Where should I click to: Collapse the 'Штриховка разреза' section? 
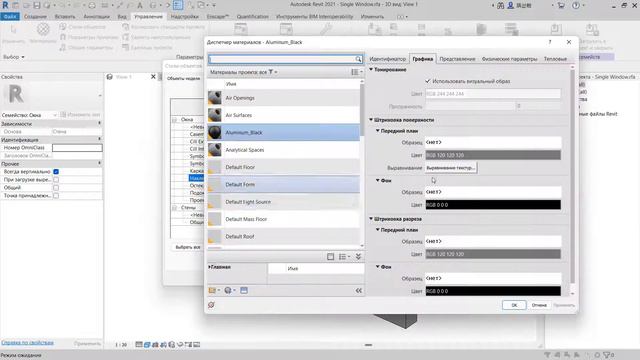click(x=371, y=219)
